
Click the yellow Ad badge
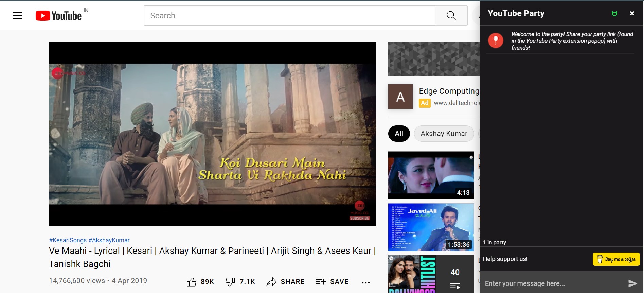425,103
